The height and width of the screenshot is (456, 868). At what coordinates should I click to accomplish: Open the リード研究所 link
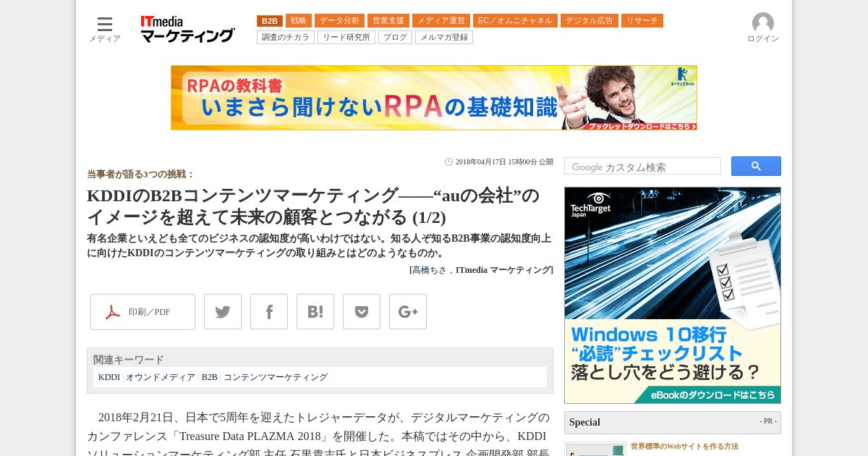[346, 37]
